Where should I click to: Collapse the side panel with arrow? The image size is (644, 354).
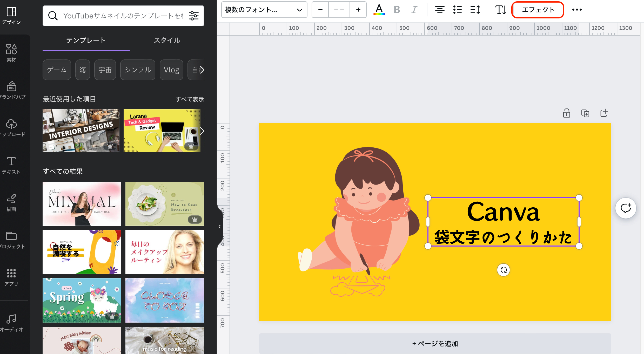click(220, 227)
